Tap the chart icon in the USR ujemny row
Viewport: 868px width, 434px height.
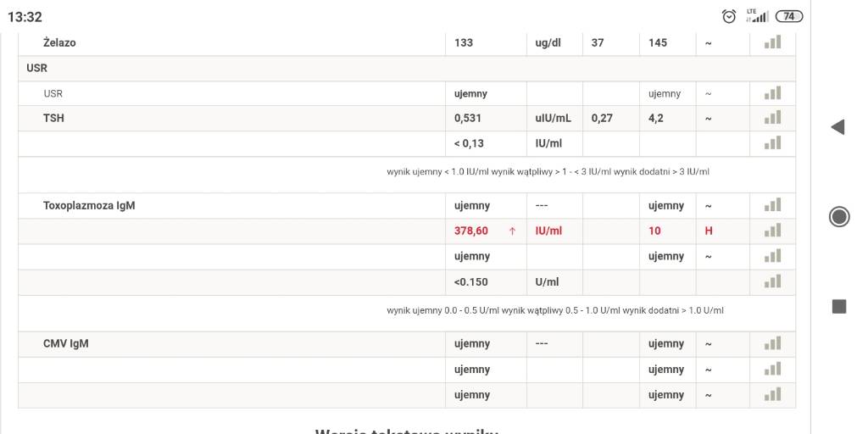click(x=772, y=93)
